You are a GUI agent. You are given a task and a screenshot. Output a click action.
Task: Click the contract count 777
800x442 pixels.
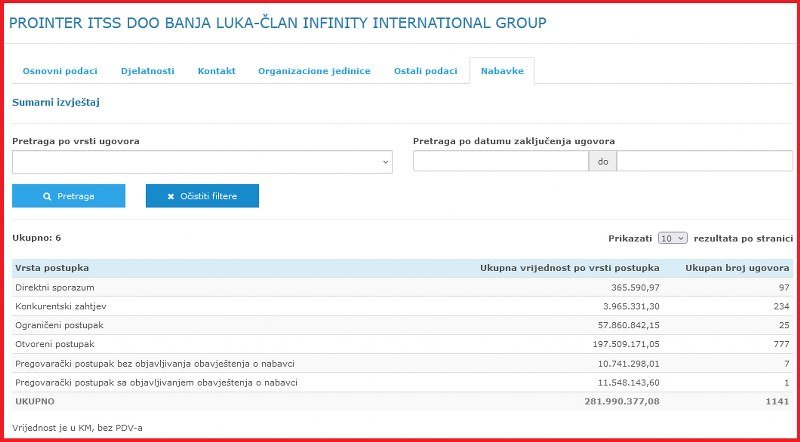click(x=781, y=344)
